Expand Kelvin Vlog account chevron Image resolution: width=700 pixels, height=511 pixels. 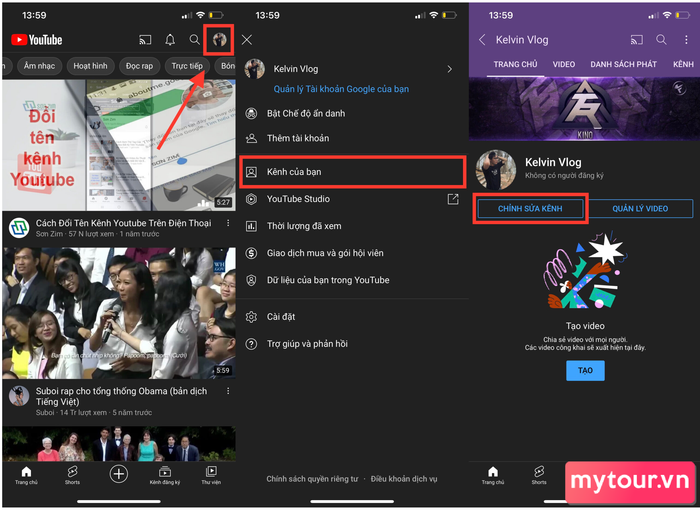pos(450,69)
